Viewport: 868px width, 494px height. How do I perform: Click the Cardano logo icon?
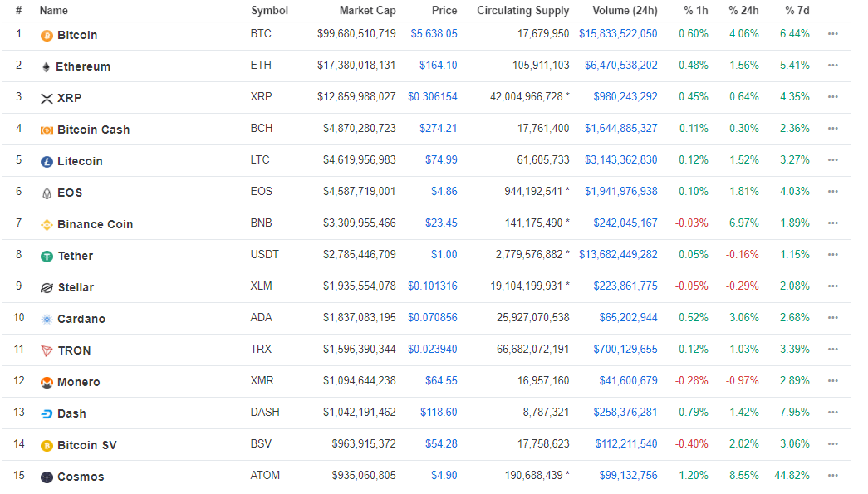pyautogui.click(x=47, y=319)
